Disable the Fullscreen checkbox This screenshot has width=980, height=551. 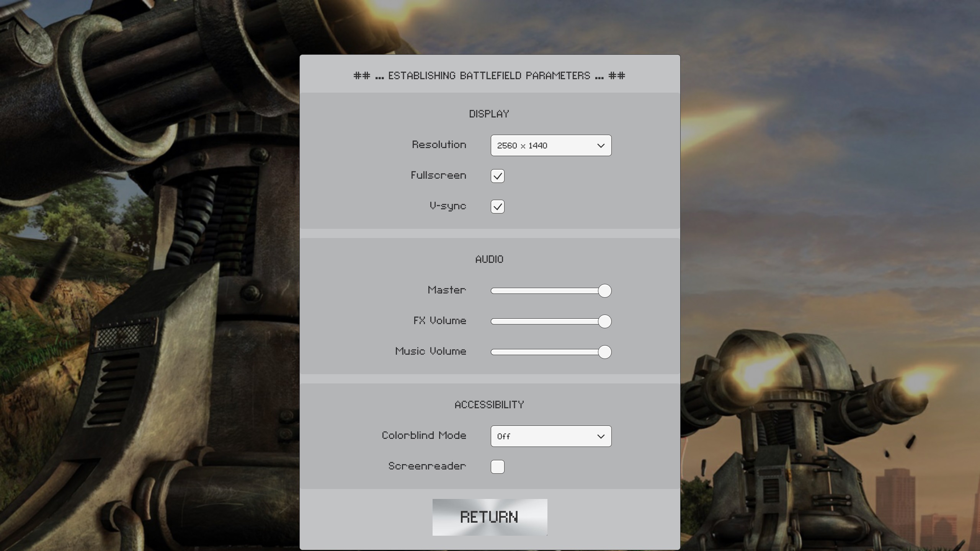coord(497,176)
